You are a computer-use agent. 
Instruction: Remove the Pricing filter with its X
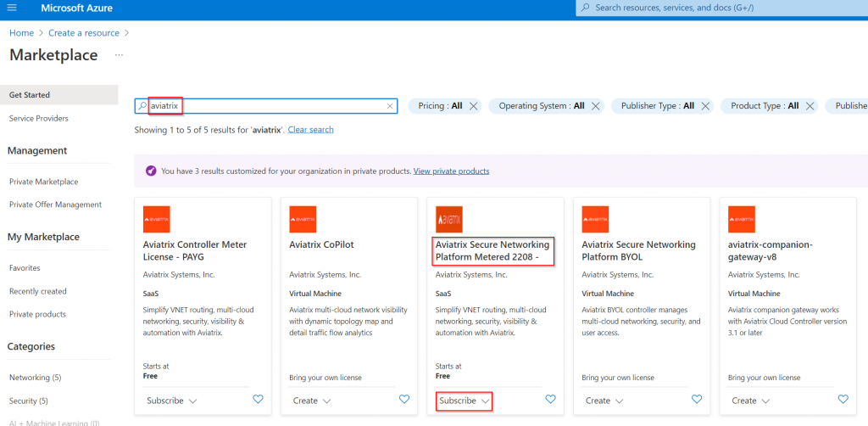[474, 106]
